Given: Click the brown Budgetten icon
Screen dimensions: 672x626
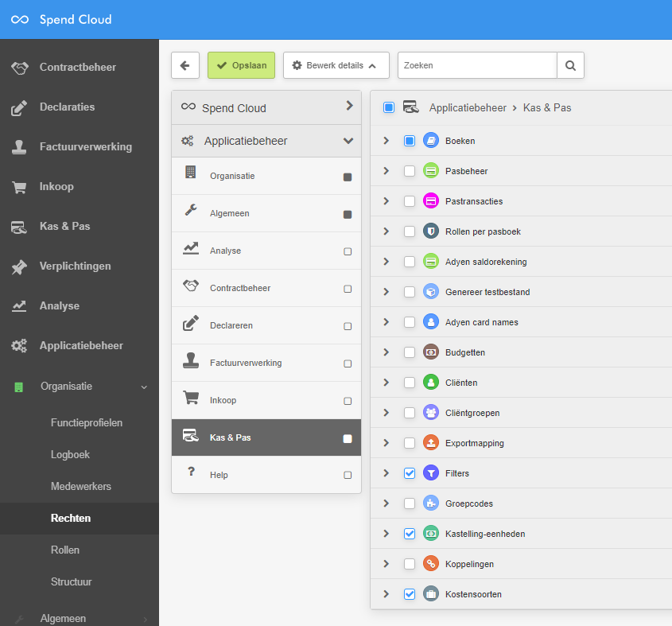Looking at the screenshot, I should click(431, 352).
